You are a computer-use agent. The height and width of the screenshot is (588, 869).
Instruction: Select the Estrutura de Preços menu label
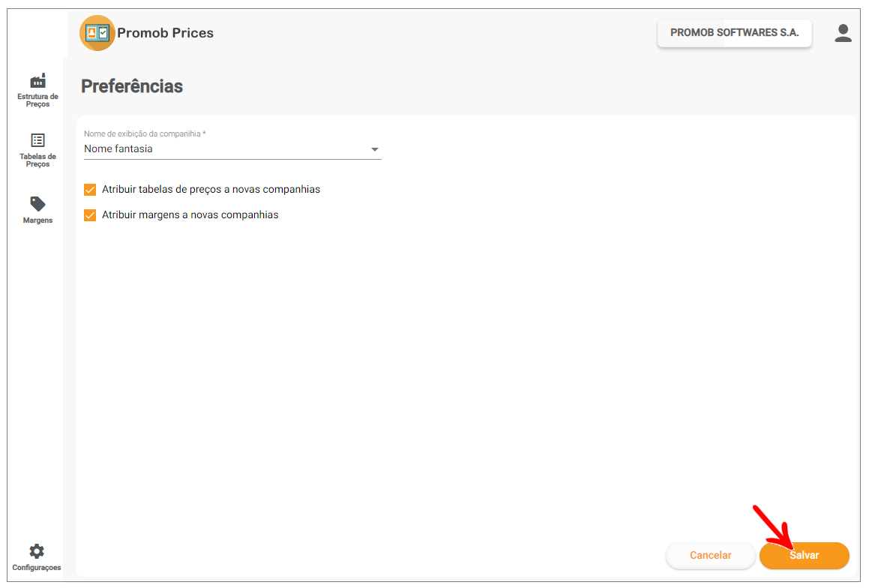[37, 100]
